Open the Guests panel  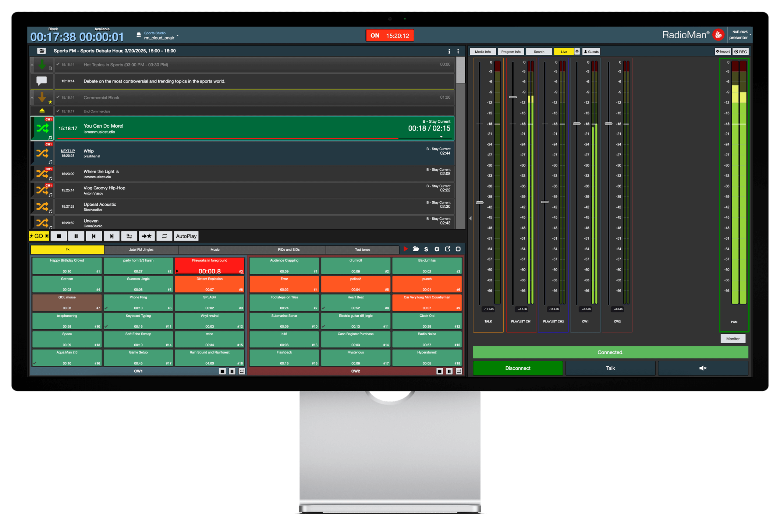(x=591, y=52)
